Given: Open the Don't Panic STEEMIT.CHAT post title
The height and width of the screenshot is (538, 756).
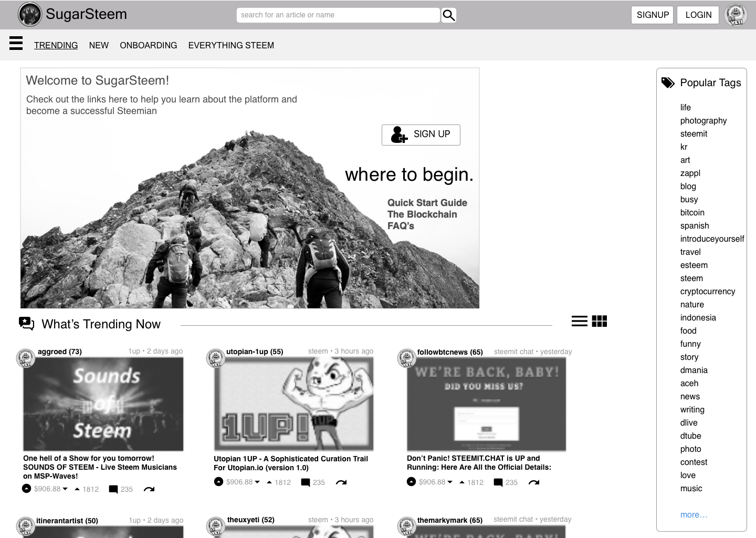Looking at the screenshot, I should [x=479, y=463].
